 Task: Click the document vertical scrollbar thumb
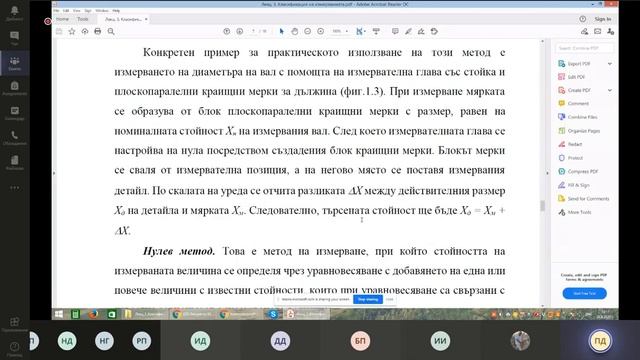pyautogui.click(x=542, y=206)
